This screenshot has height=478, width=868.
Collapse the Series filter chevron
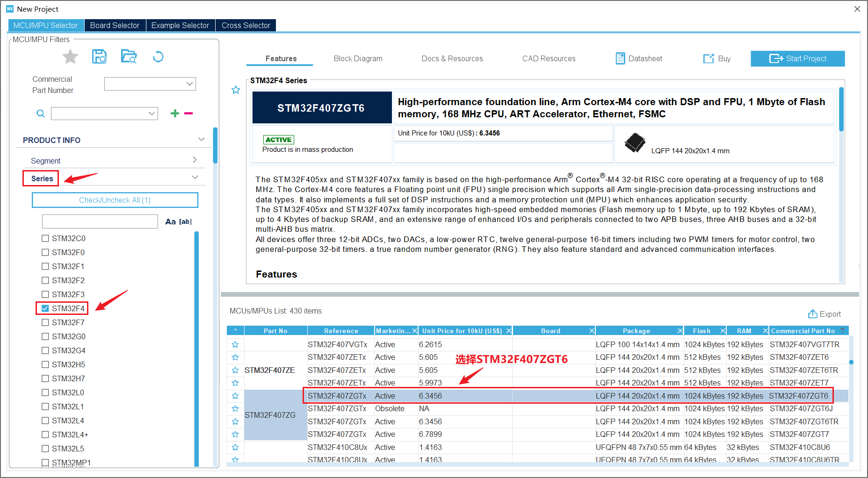coord(195,178)
